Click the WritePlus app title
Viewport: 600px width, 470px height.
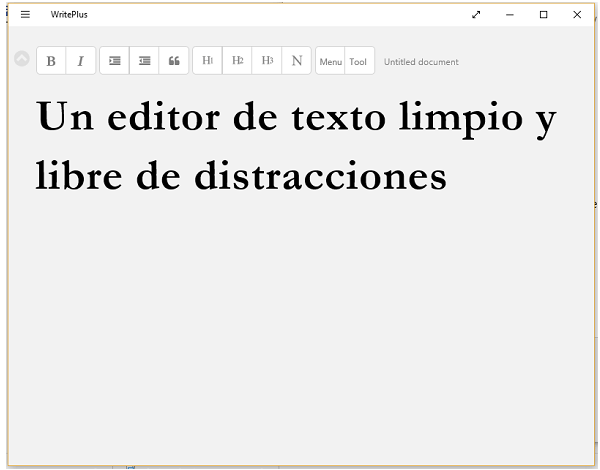pyautogui.click(x=69, y=15)
